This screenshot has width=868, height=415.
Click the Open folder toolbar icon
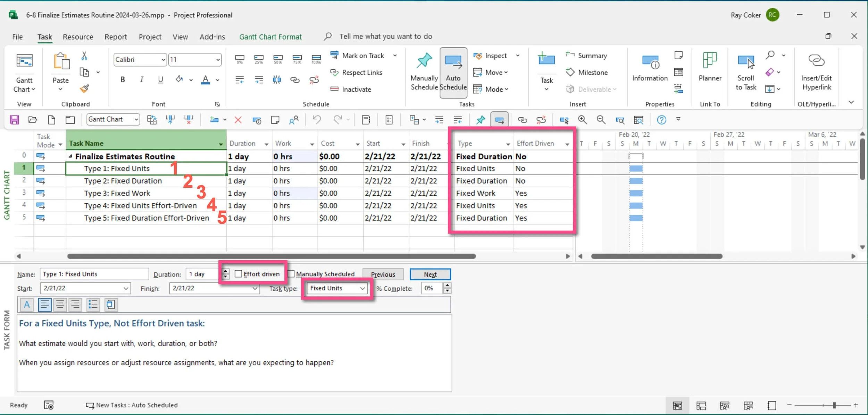click(x=33, y=120)
